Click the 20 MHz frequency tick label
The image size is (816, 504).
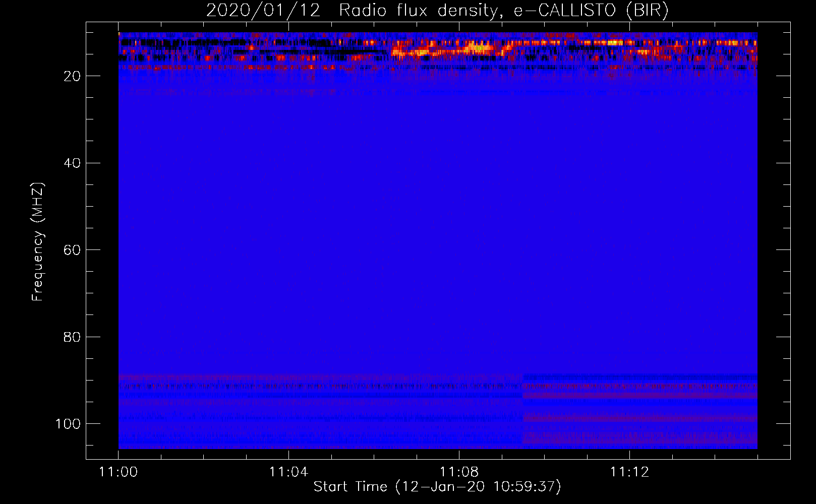click(72, 76)
